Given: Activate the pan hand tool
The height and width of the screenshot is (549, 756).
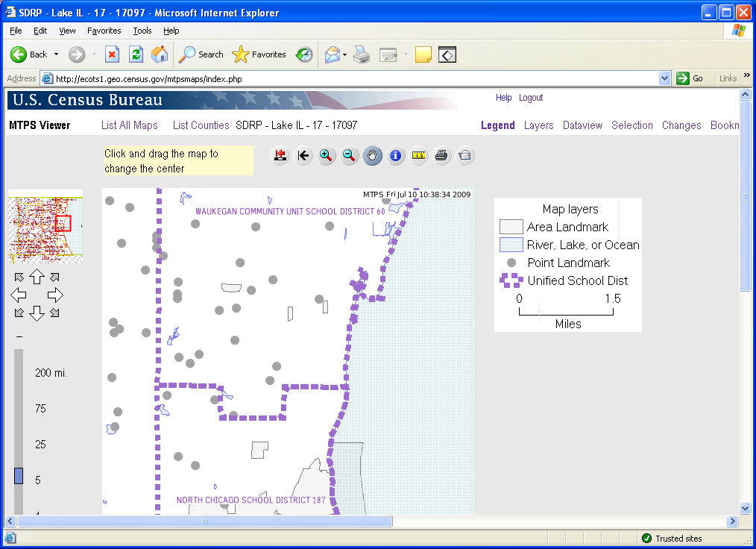Looking at the screenshot, I should pos(373,155).
